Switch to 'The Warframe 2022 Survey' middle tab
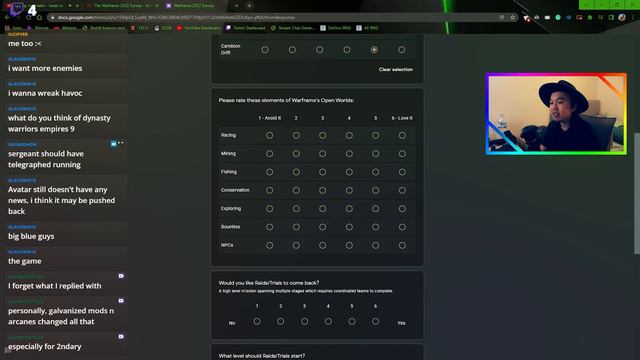640x360 pixels. 122,6
